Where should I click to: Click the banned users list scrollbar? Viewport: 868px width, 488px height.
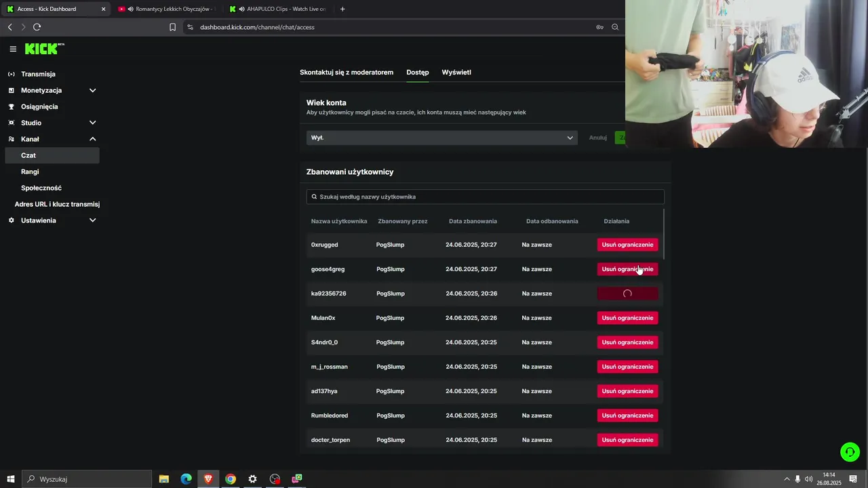(x=663, y=234)
